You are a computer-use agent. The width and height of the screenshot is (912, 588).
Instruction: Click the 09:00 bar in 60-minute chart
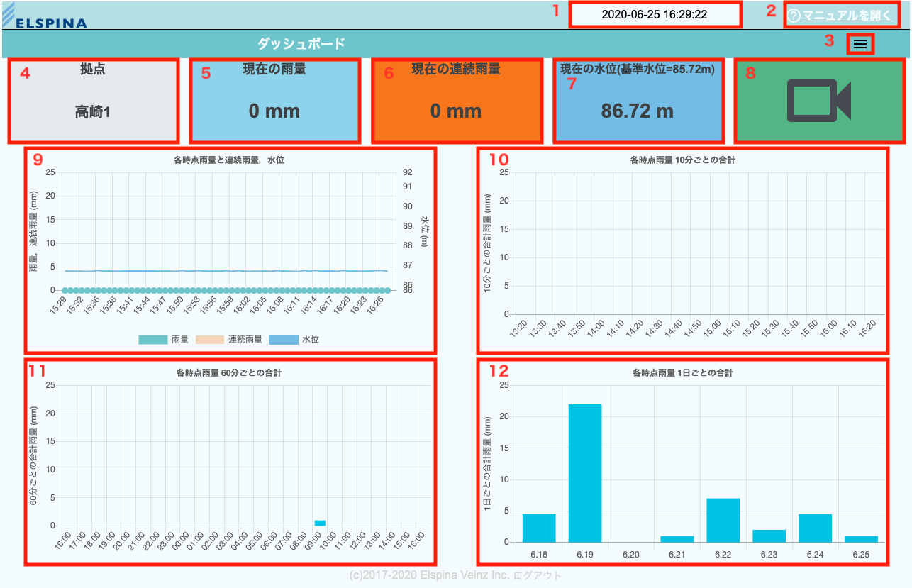[x=320, y=523]
